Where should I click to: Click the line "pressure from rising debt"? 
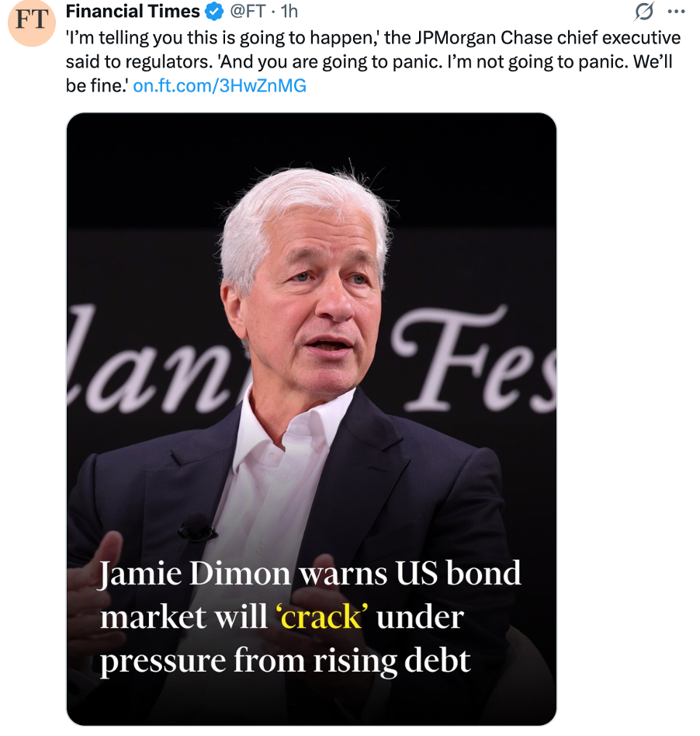coord(285,661)
